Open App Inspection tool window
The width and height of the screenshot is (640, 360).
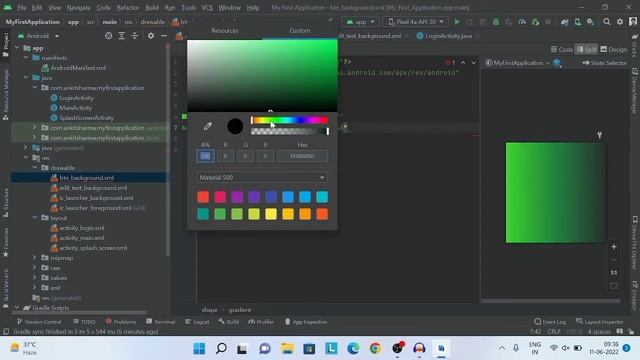tap(306, 322)
